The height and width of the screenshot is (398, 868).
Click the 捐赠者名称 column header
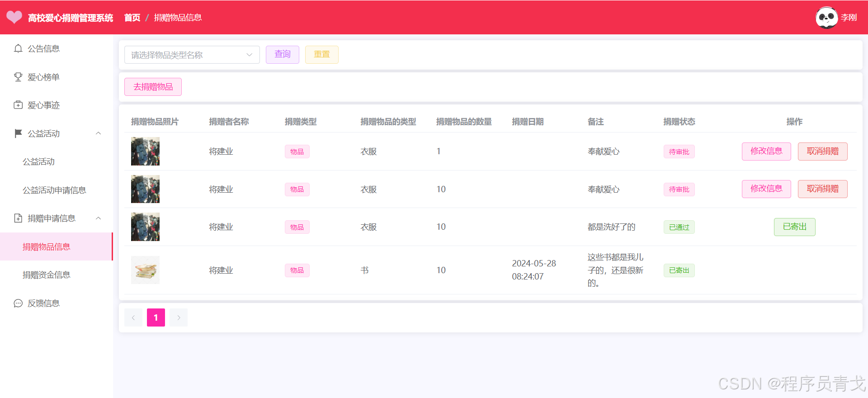(x=229, y=121)
